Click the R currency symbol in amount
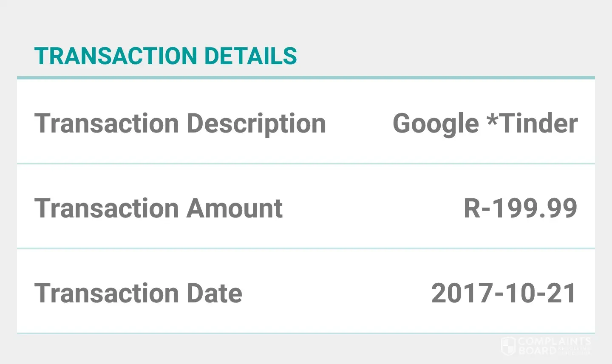 pos(472,209)
